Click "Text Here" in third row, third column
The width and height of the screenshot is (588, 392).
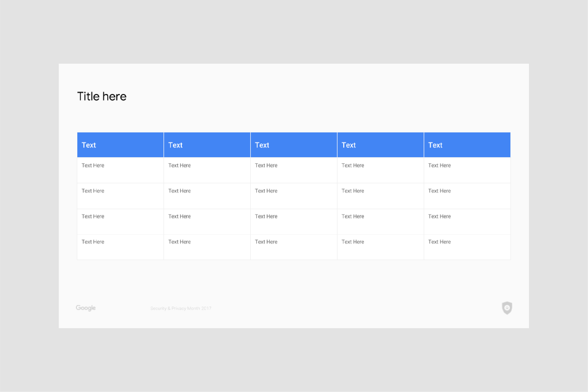click(x=266, y=216)
